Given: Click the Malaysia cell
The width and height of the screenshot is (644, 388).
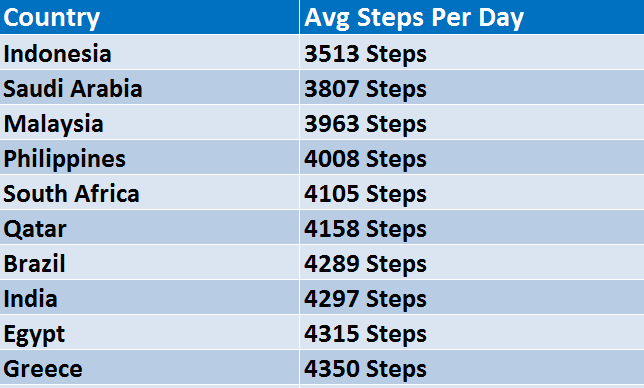Looking at the screenshot, I should tap(150, 122).
